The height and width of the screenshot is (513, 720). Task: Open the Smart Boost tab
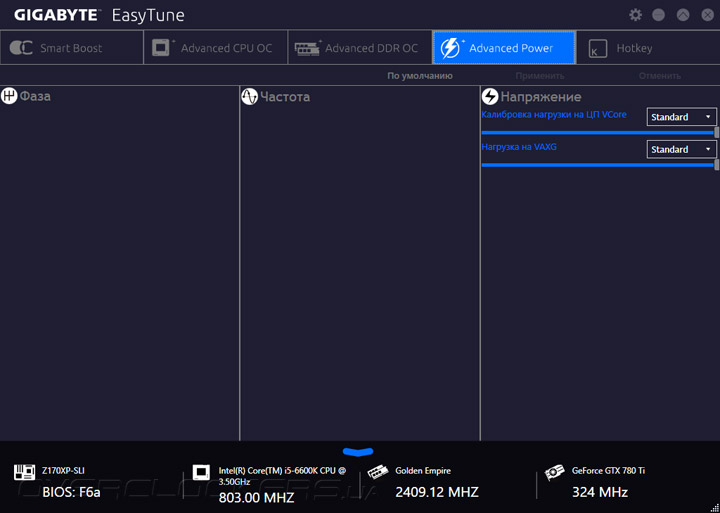click(x=72, y=48)
